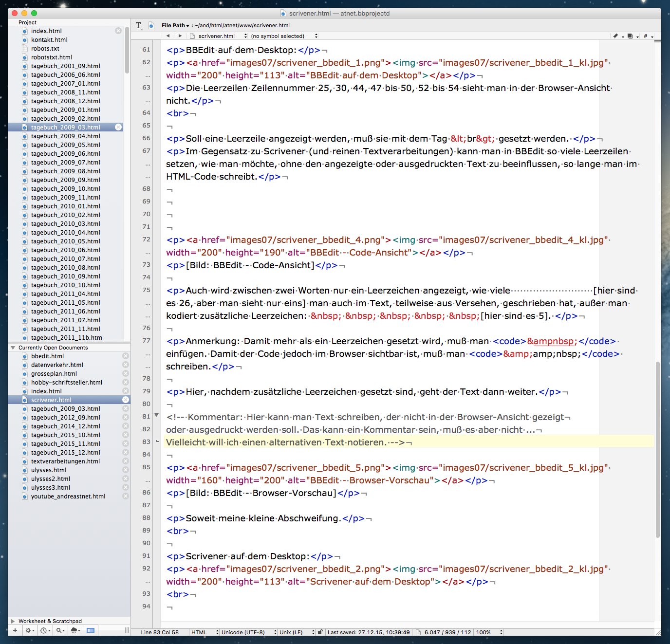Click the 6.047 / 939 / 112 document statistics
The height and width of the screenshot is (644, 670).
(447, 632)
